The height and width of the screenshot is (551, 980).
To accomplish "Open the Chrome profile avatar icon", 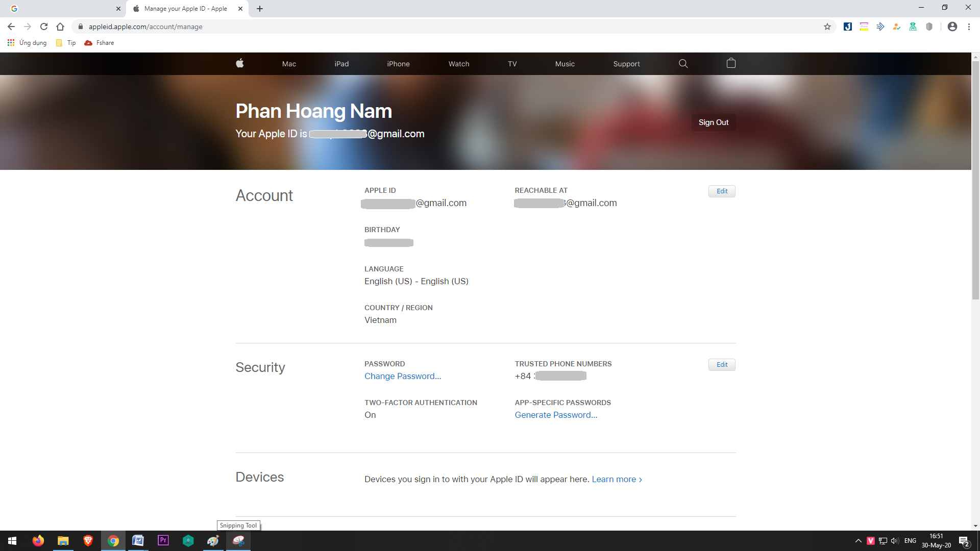I will [x=952, y=27].
